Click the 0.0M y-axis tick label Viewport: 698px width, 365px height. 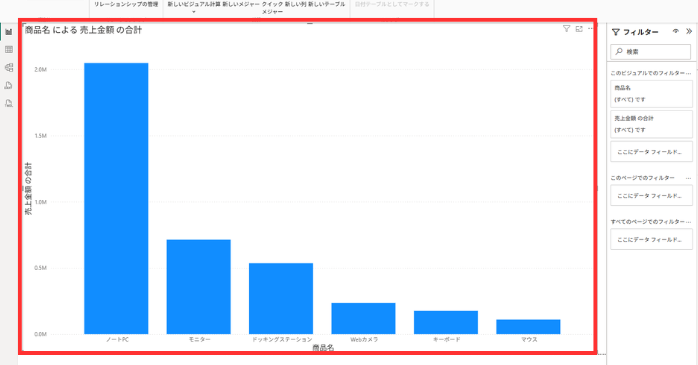[x=41, y=334]
